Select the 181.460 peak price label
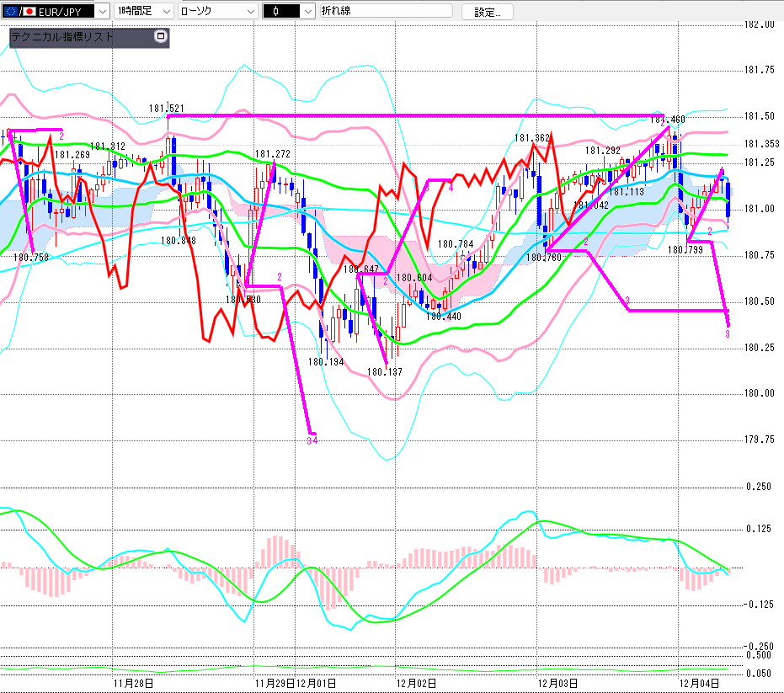Viewport: 784px width, 693px height. [668, 120]
